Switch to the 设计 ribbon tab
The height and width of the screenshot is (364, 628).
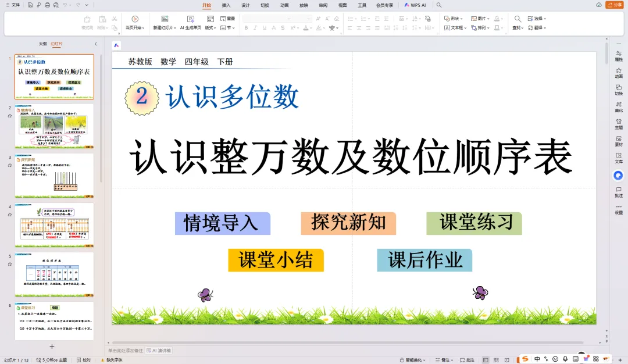click(245, 5)
